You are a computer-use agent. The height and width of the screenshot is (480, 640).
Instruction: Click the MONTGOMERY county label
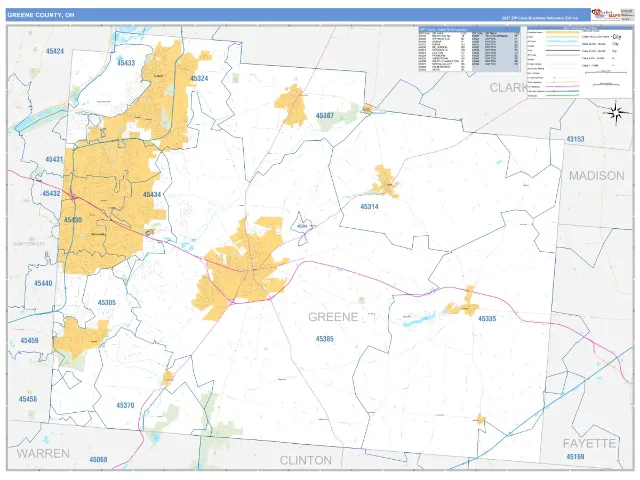click(29, 244)
